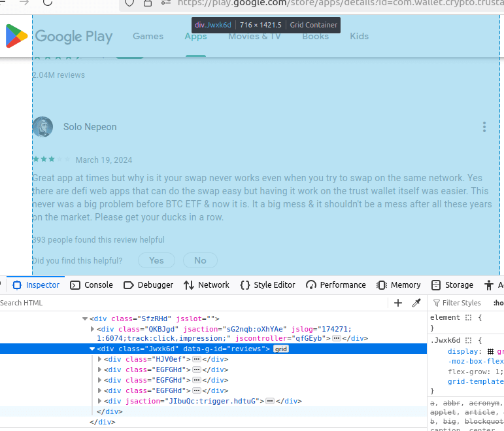Click the .Jwxk6d rule selector highlighter icon
The height and width of the screenshot is (431, 504).
coord(468,340)
